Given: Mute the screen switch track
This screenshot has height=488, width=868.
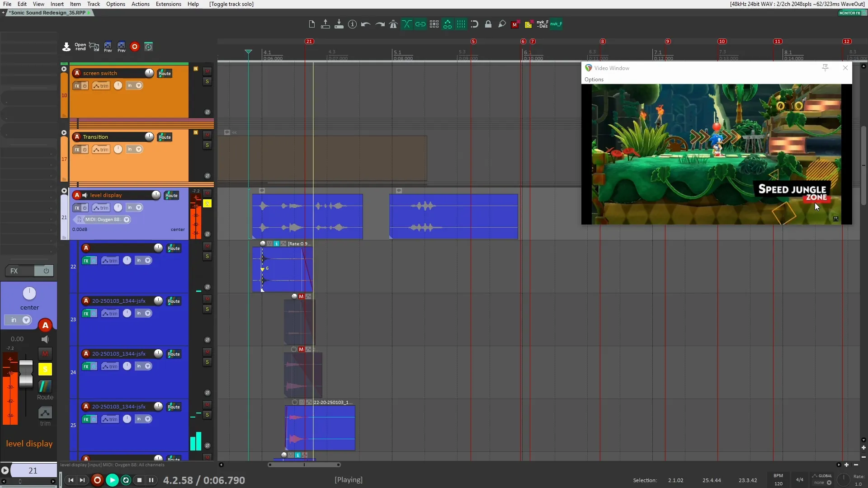Looking at the screenshot, I should coord(207,71).
